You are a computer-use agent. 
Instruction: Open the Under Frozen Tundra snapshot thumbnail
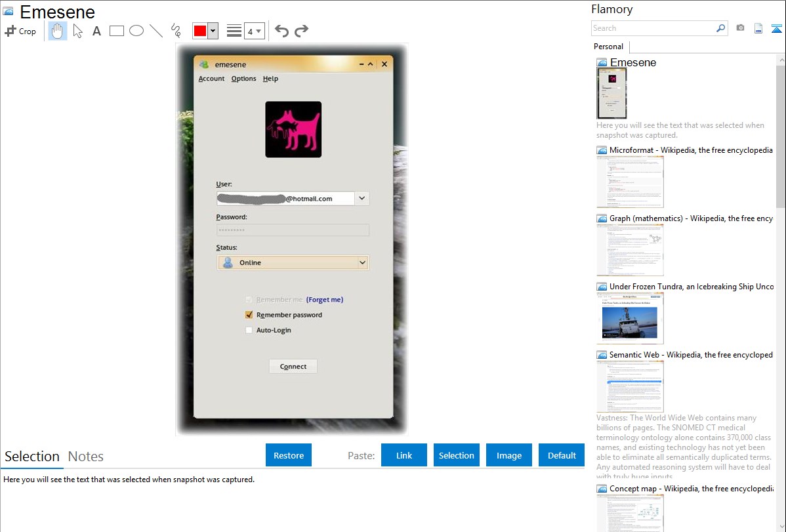(630, 318)
